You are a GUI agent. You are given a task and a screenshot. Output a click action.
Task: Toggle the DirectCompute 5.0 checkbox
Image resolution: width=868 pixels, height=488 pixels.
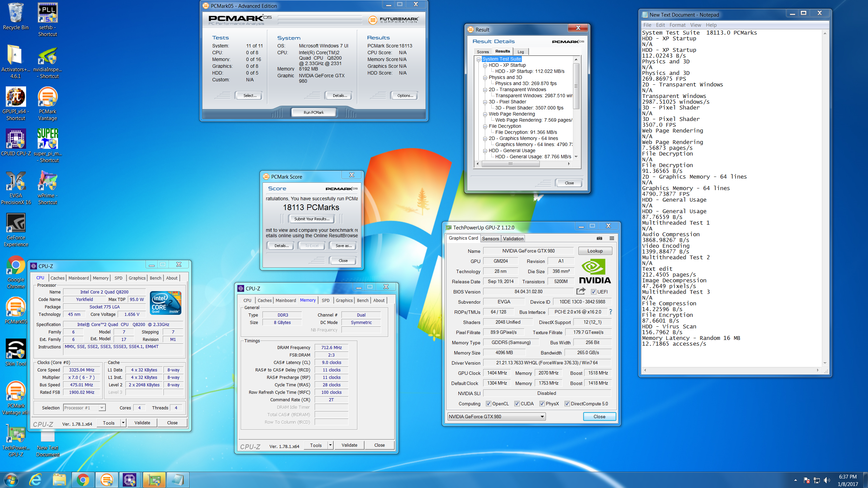pos(567,404)
